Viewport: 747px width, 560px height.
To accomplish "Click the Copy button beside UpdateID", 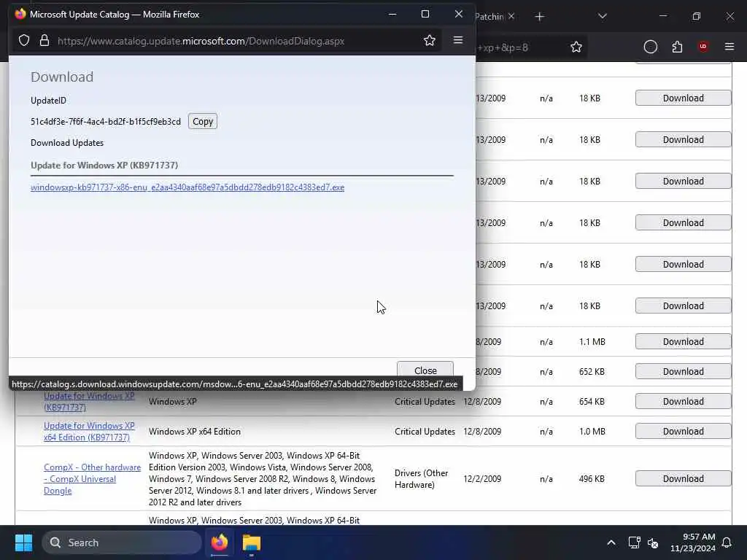I will pos(203,122).
